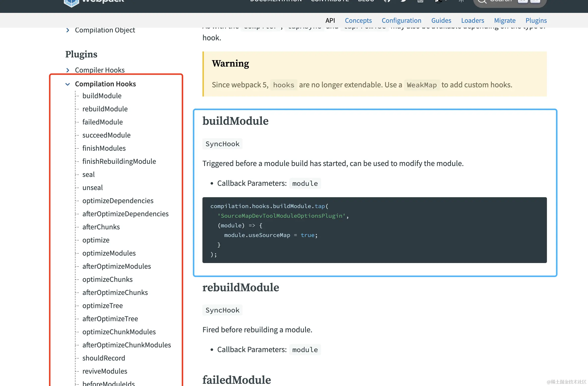This screenshot has width=588, height=386.
Task: Open the afterOptimizeChunkModules sidebar link
Action: click(126, 345)
